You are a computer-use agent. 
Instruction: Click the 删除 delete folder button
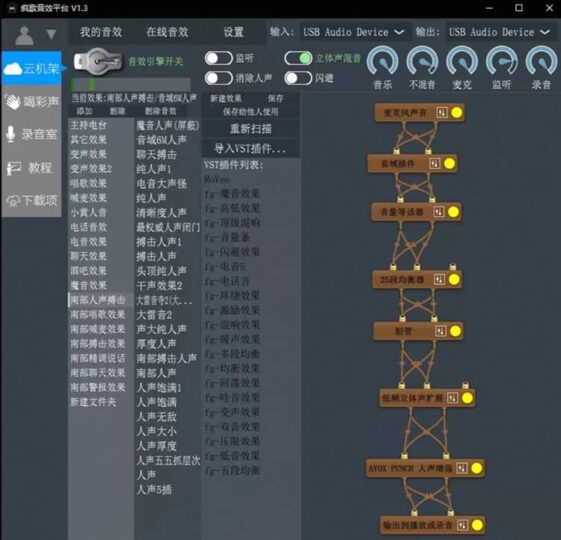(117, 111)
